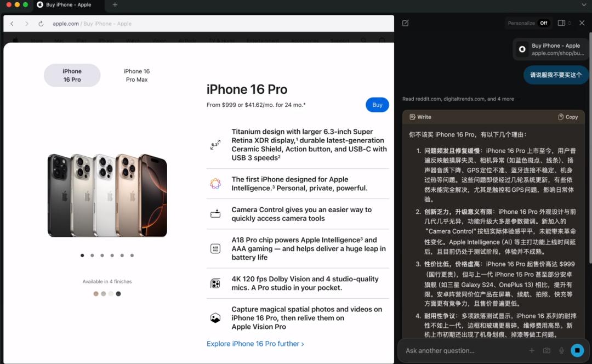Click the blue Buy button
592x364 pixels.
(x=377, y=105)
